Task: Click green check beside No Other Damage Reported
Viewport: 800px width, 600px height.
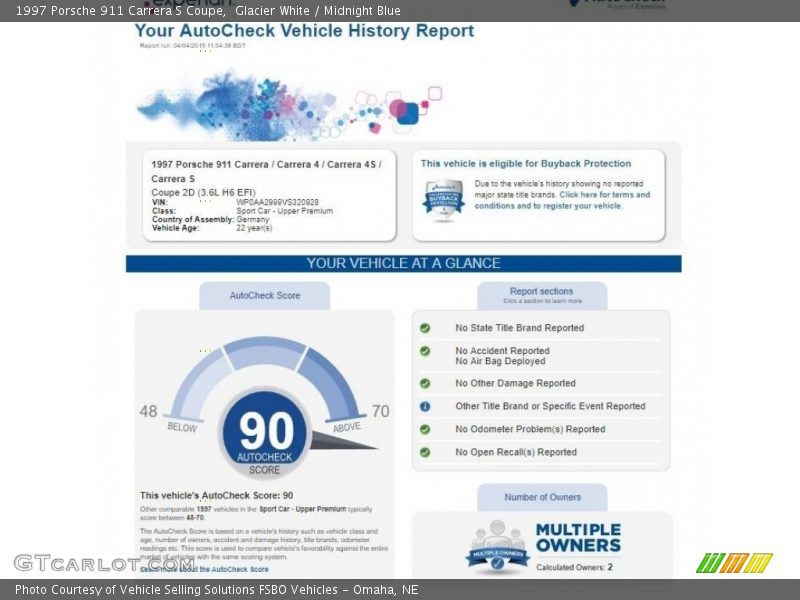Action: click(424, 383)
